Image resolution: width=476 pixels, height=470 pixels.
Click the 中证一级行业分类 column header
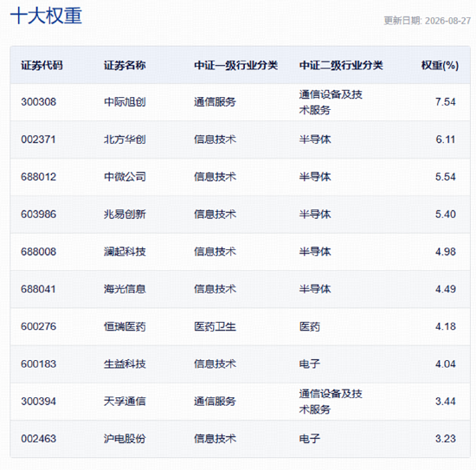(x=236, y=65)
